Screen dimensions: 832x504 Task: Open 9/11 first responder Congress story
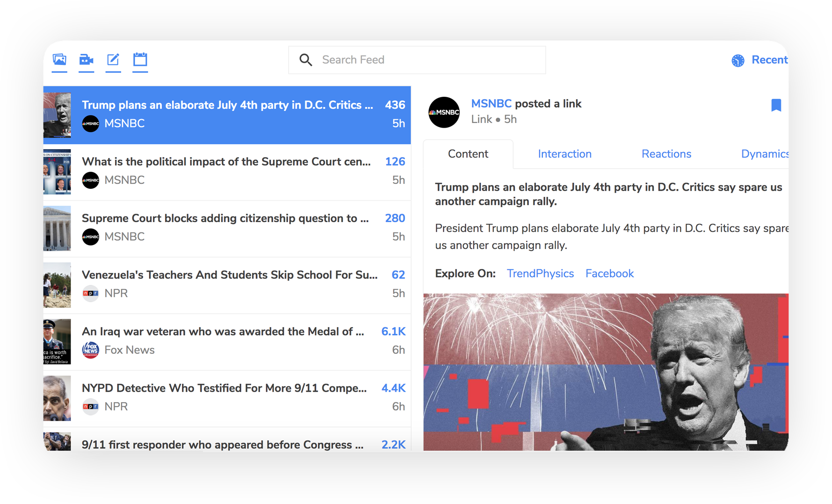tap(227, 439)
